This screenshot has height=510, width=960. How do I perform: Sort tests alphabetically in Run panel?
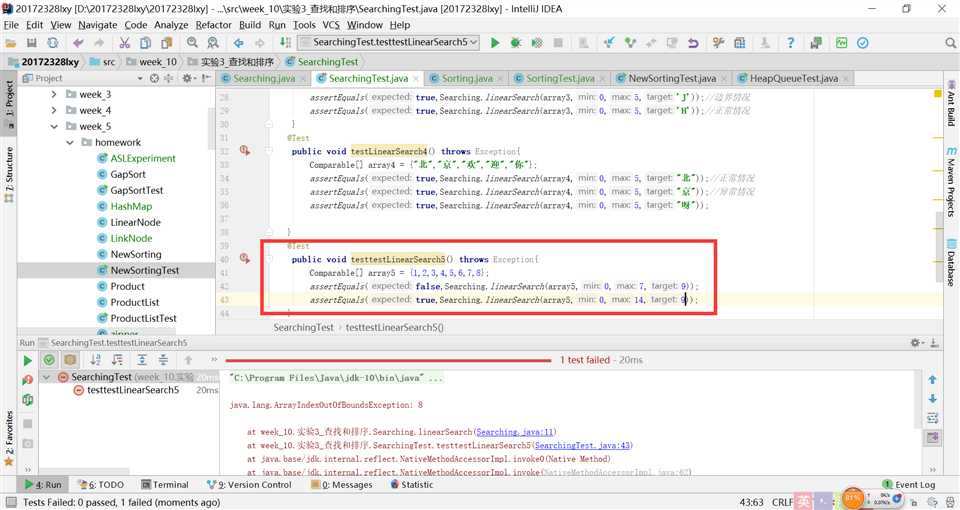(x=96, y=360)
